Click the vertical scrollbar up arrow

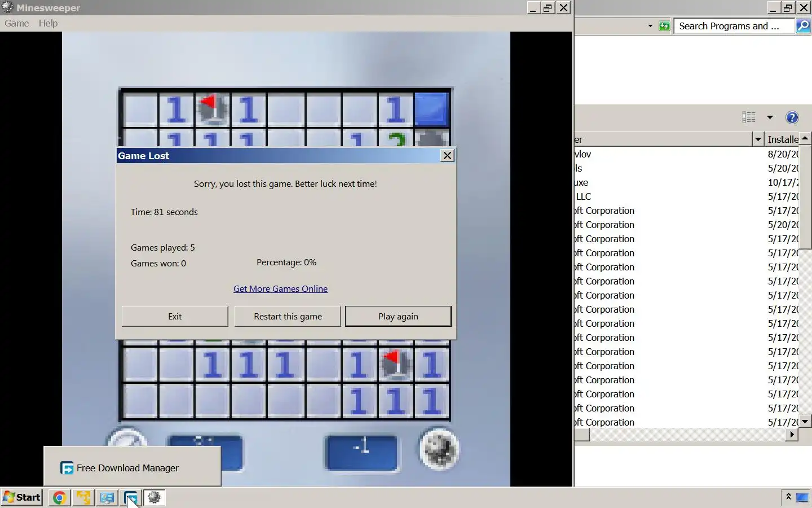(x=805, y=138)
